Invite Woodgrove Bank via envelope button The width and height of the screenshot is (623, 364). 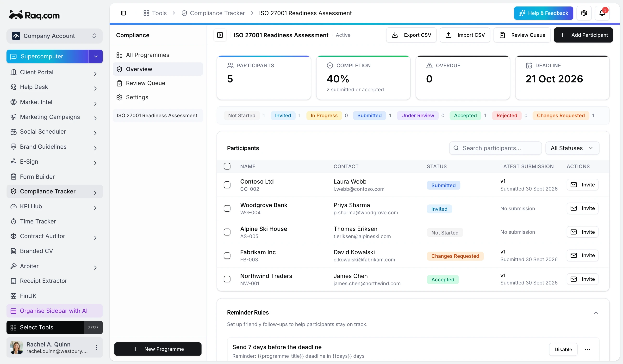click(x=582, y=208)
